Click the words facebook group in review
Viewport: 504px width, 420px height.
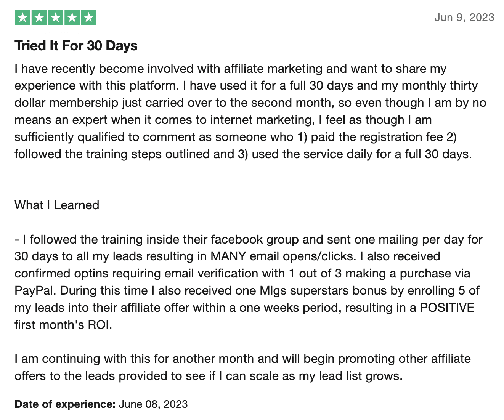255,239
